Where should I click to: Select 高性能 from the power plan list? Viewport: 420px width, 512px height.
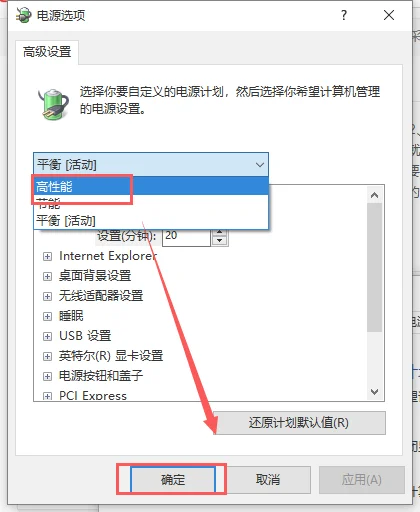pyautogui.click(x=151, y=186)
